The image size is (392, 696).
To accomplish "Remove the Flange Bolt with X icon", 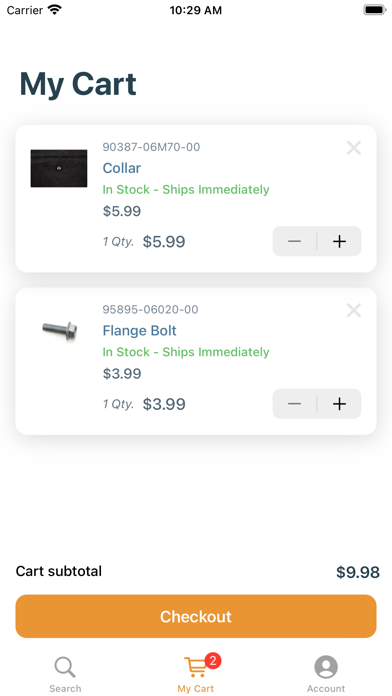I will (x=353, y=310).
